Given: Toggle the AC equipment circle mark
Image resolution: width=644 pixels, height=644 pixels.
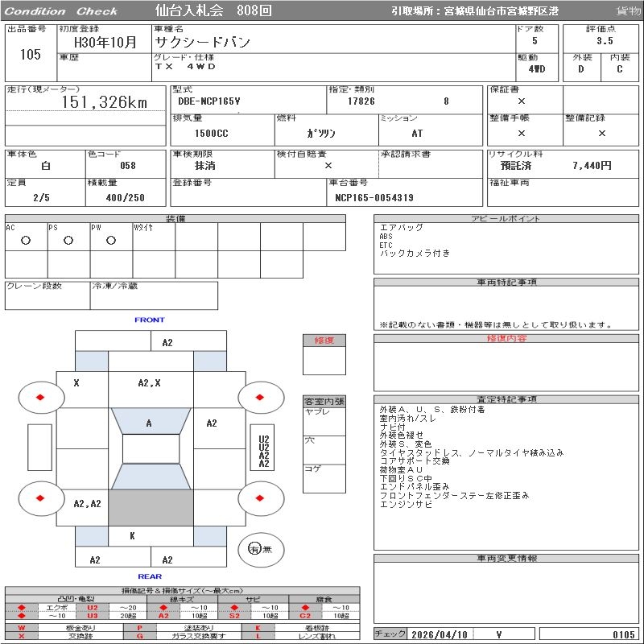Looking at the screenshot, I should (x=26, y=240).
